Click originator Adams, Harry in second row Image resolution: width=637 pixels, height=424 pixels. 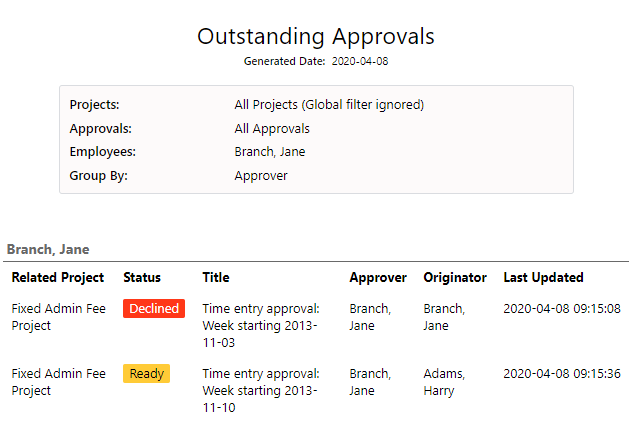[444, 382]
